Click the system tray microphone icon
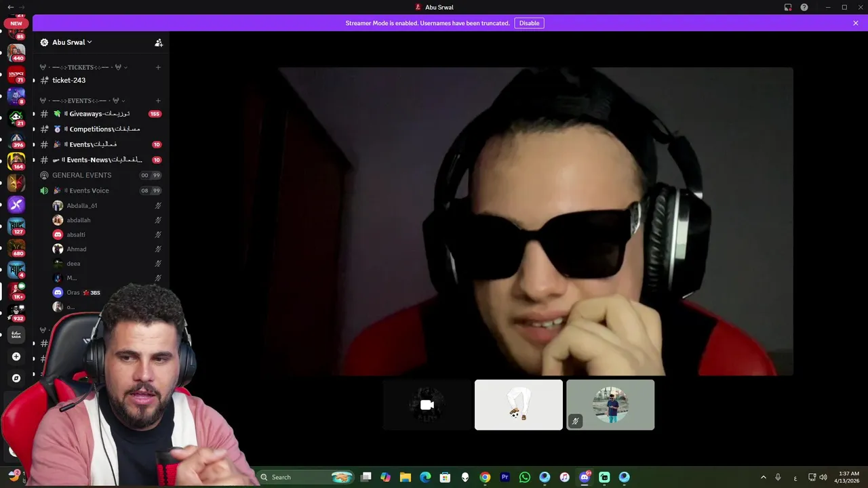 pos(778,477)
